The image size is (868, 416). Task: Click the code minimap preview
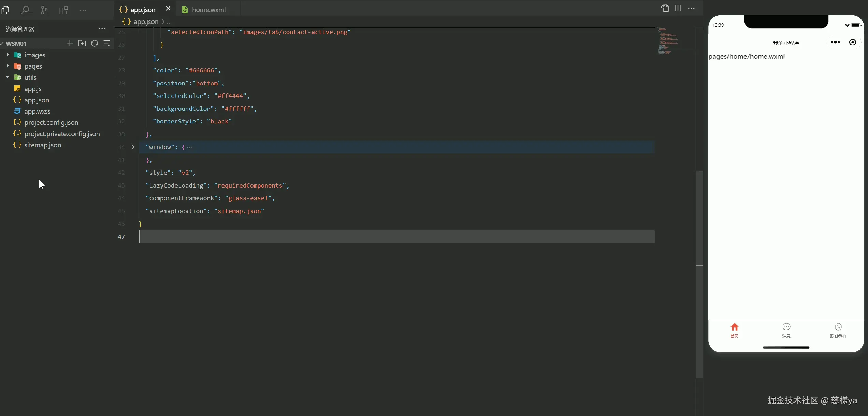pyautogui.click(x=668, y=41)
